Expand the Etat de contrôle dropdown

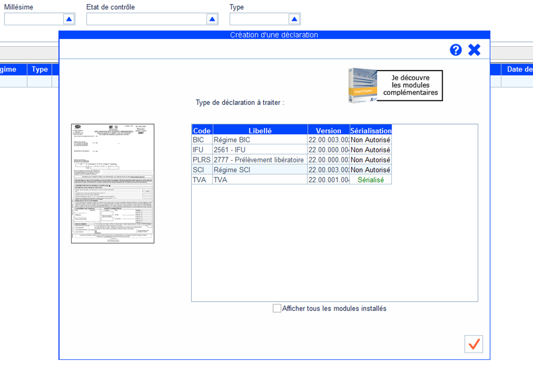click(x=212, y=19)
